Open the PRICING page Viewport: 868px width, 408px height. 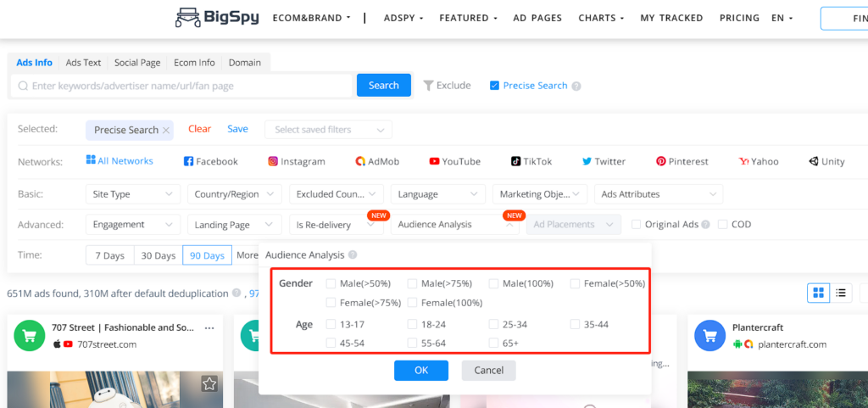[x=739, y=18]
